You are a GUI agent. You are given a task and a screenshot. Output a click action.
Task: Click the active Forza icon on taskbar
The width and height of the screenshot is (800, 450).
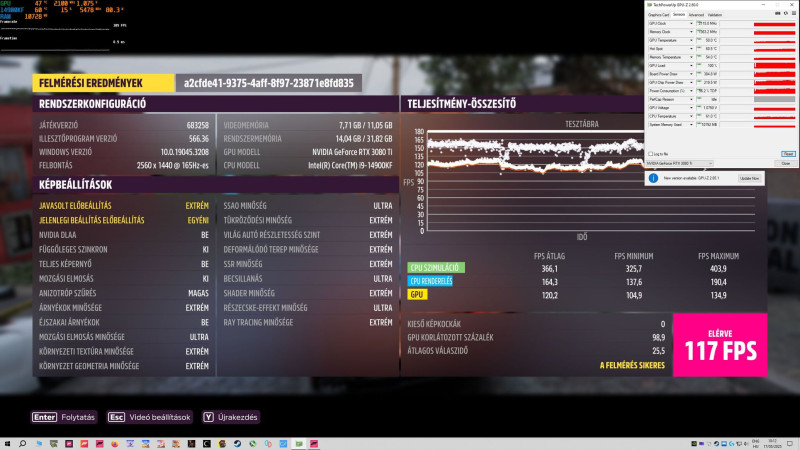[314, 444]
